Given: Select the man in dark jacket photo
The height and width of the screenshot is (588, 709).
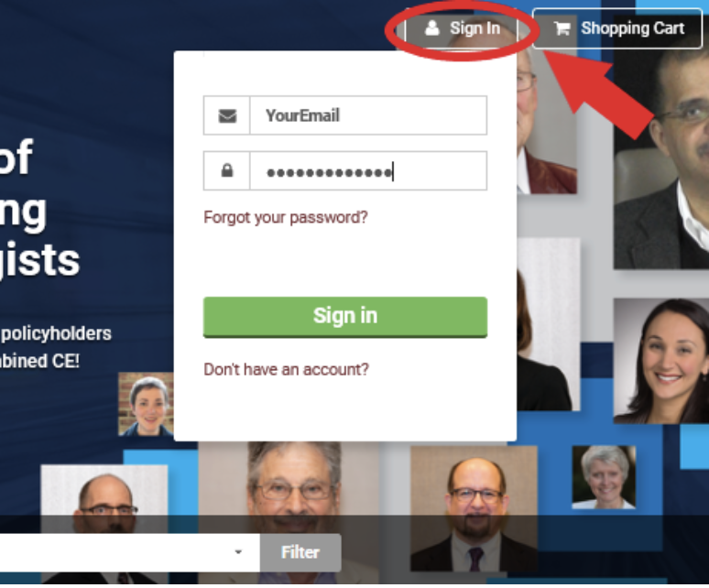Looking at the screenshot, I should point(661,158).
